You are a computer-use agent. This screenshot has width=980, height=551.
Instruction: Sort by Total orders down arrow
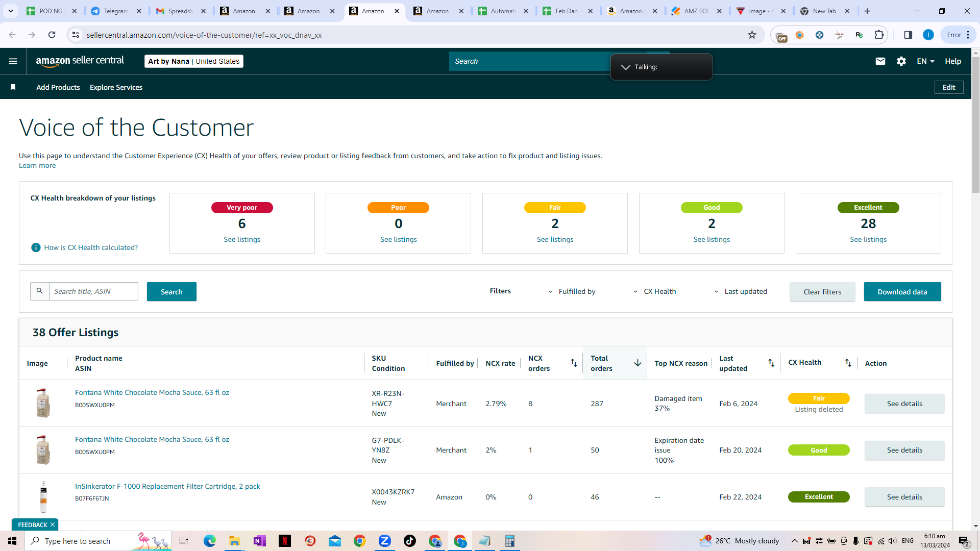(638, 363)
